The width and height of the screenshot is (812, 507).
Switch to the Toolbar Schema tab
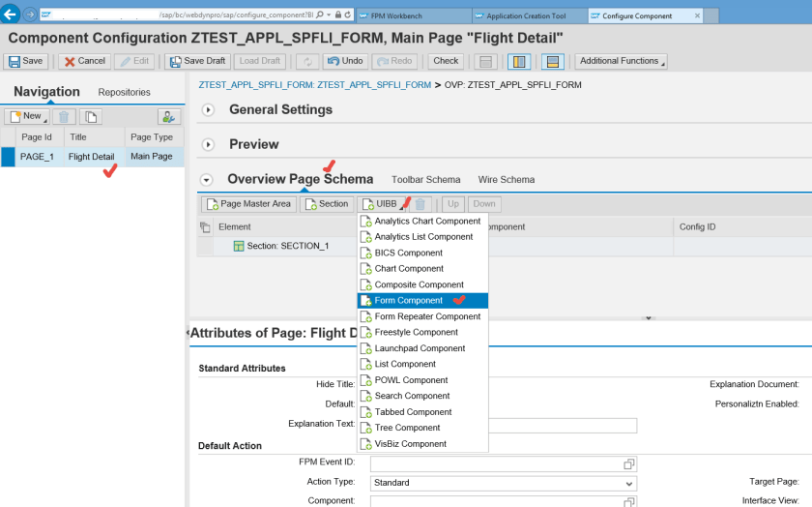coord(425,180)
